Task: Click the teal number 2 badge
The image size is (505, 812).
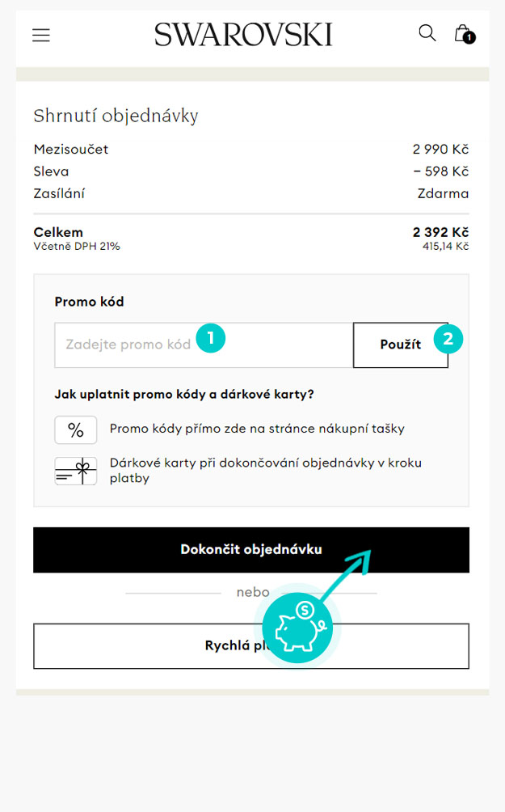Action: pyautogui.click(x=448, y=339)
